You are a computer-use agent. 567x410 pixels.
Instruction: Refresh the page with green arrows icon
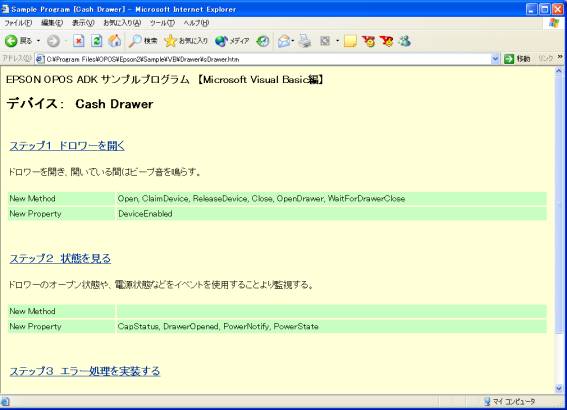point(96,41)
